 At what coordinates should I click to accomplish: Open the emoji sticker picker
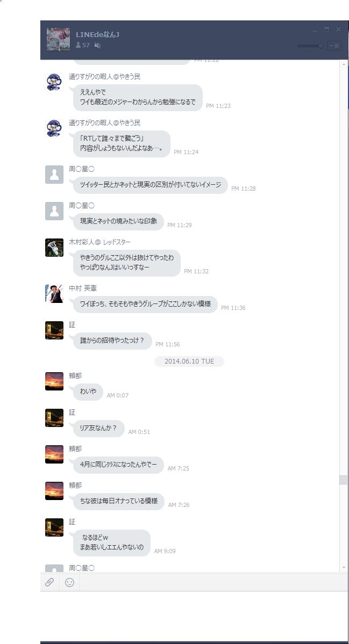click(x=70, y=582)
